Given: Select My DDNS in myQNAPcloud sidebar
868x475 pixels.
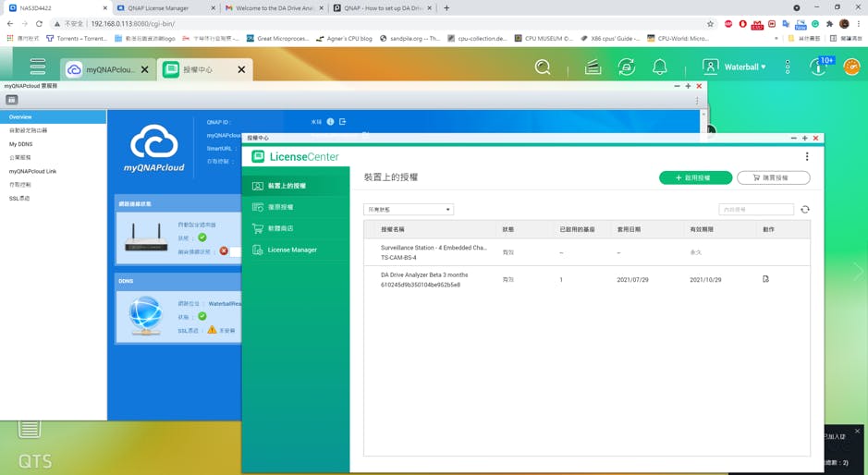Looking at the screenshot, I should pyautogui.click(x=21, y=144).
